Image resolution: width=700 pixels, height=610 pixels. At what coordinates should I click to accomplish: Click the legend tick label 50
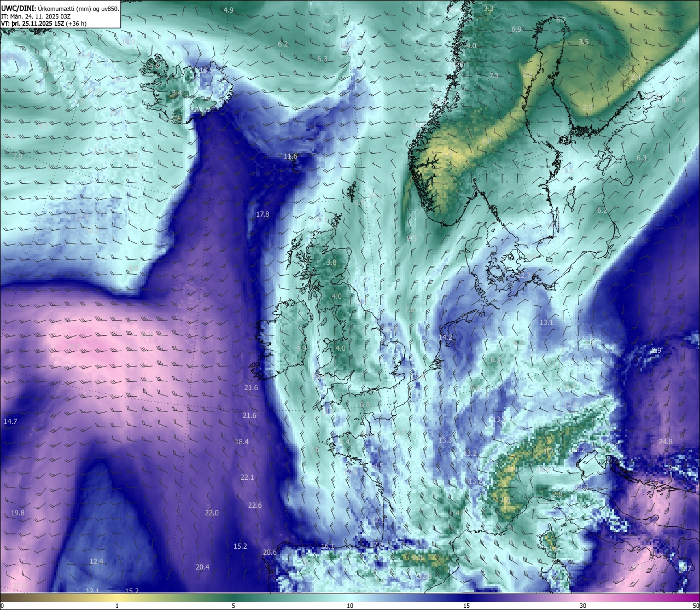pos(696,606)
